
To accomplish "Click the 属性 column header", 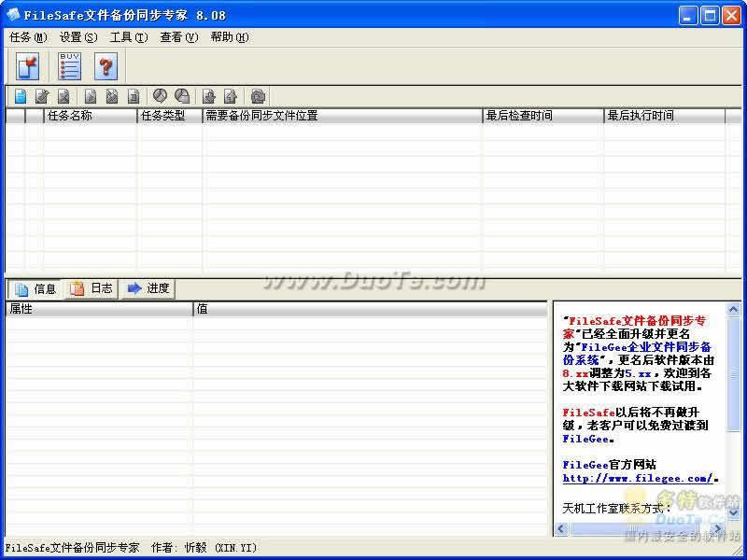I will [x=99, y=309].
